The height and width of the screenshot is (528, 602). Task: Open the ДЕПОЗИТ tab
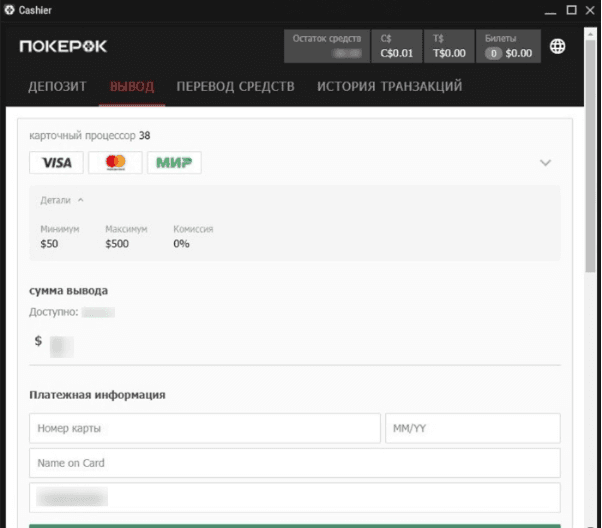[57, 86]
